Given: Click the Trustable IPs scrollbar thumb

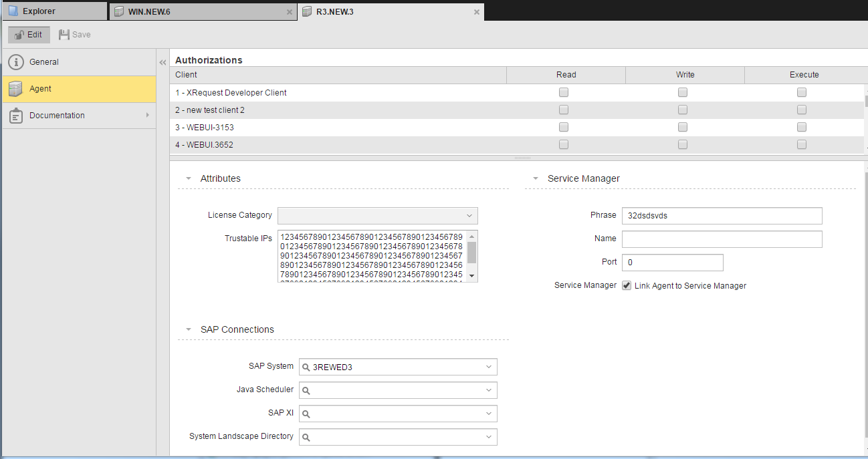Looking at the screenshot, I should 472,253.
